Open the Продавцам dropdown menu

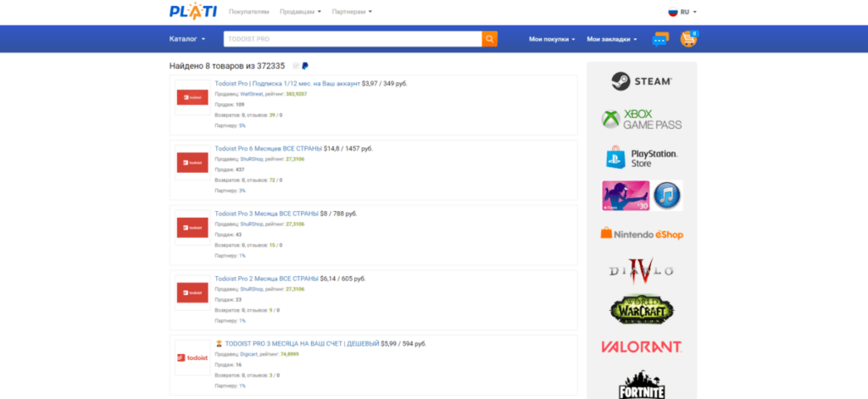300,12
